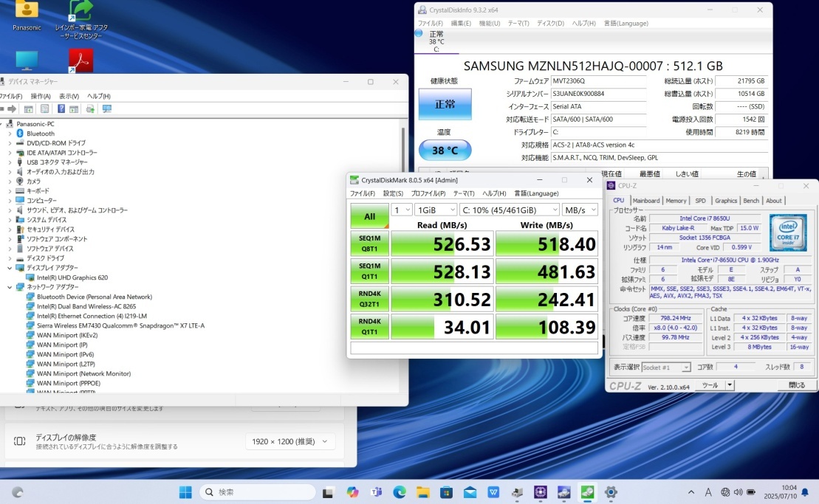Click the 正常 disk status circle for drive C:
Image resolution: width=819 pixels, height=504 pixels.
pos(419,33)
